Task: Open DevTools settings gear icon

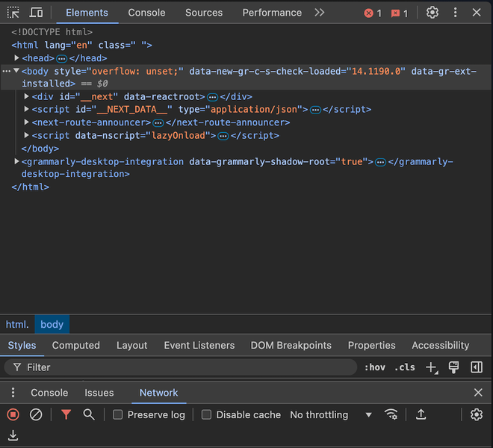Action: pyautogui.click(x=432, y=13)
